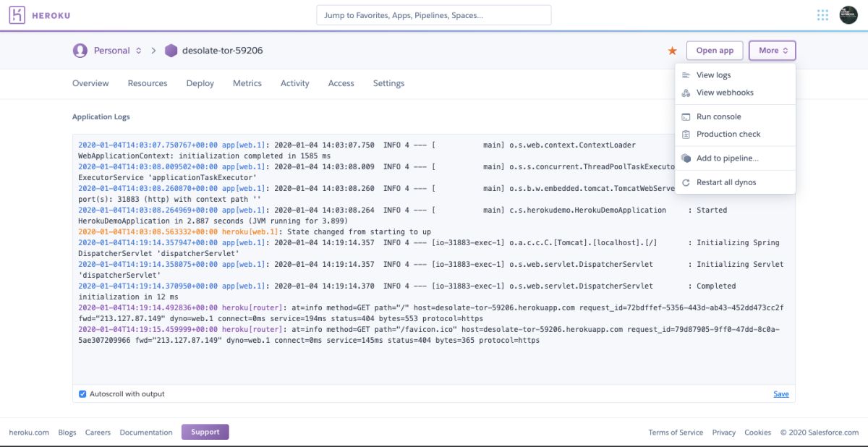Switch to the Metrics tab

click(x=247, y=83)
